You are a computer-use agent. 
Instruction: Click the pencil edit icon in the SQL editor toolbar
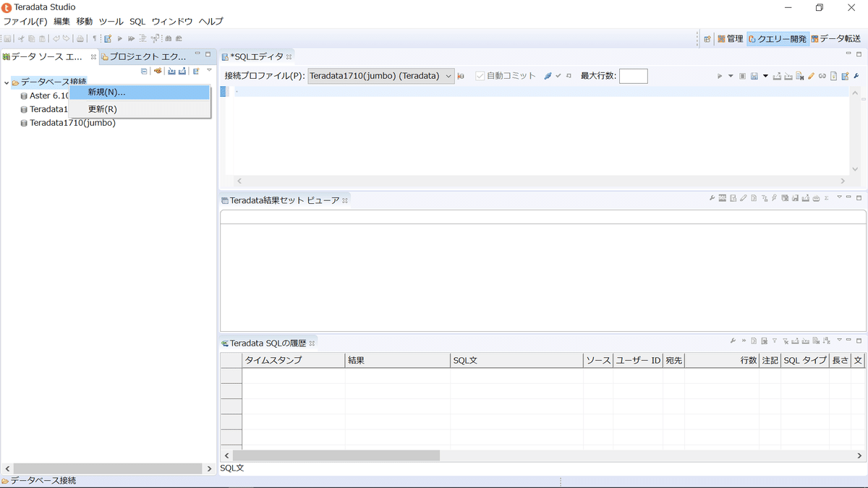click(x=811, y=76)
